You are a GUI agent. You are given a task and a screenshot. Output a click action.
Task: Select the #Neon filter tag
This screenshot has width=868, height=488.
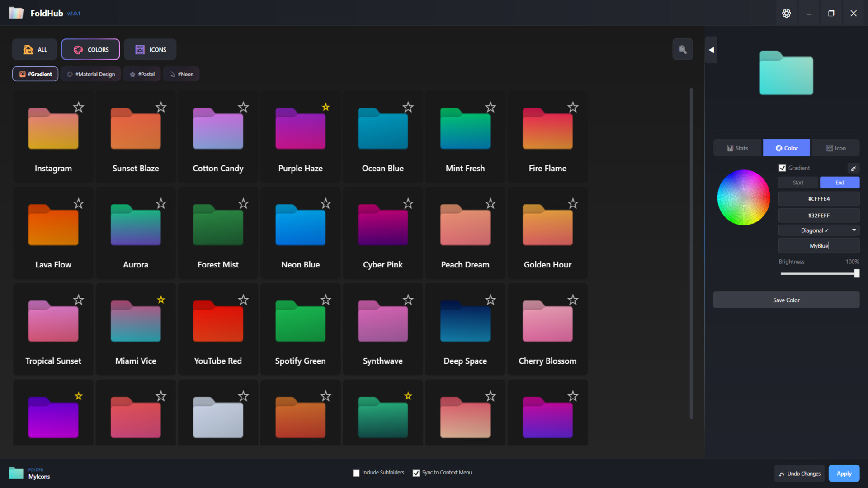181,74
